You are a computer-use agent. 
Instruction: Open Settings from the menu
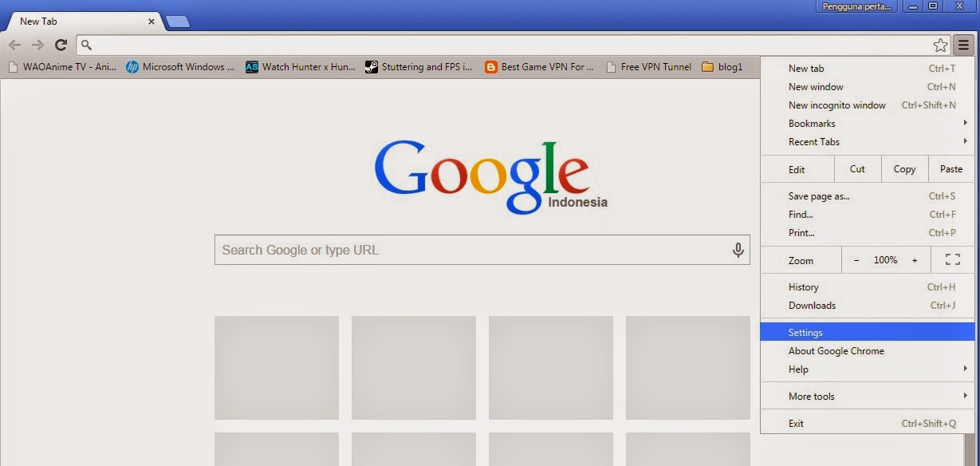point(868,333)
